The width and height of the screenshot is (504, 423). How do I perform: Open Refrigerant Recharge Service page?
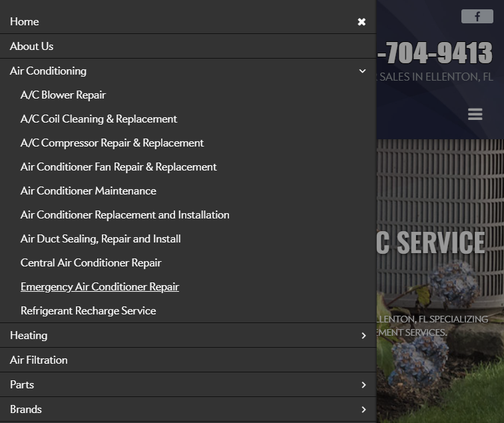pos(89,310)
